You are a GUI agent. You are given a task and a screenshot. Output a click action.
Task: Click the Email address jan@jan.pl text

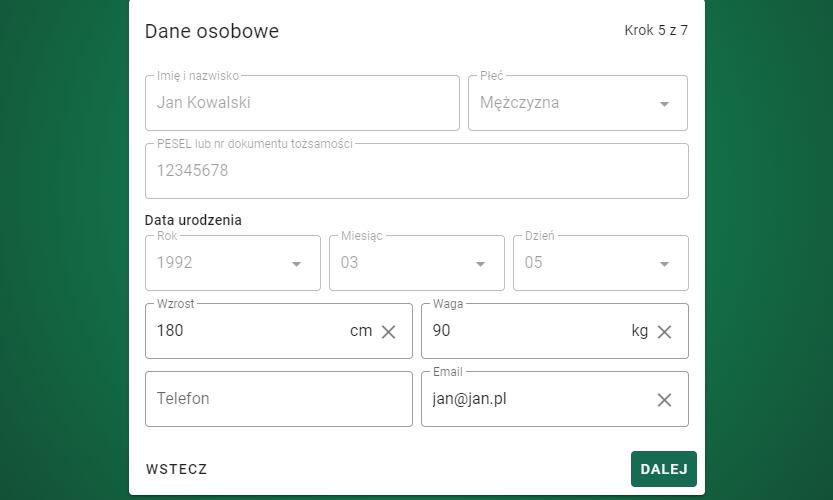pyautogui.click(x=470, y=399)
